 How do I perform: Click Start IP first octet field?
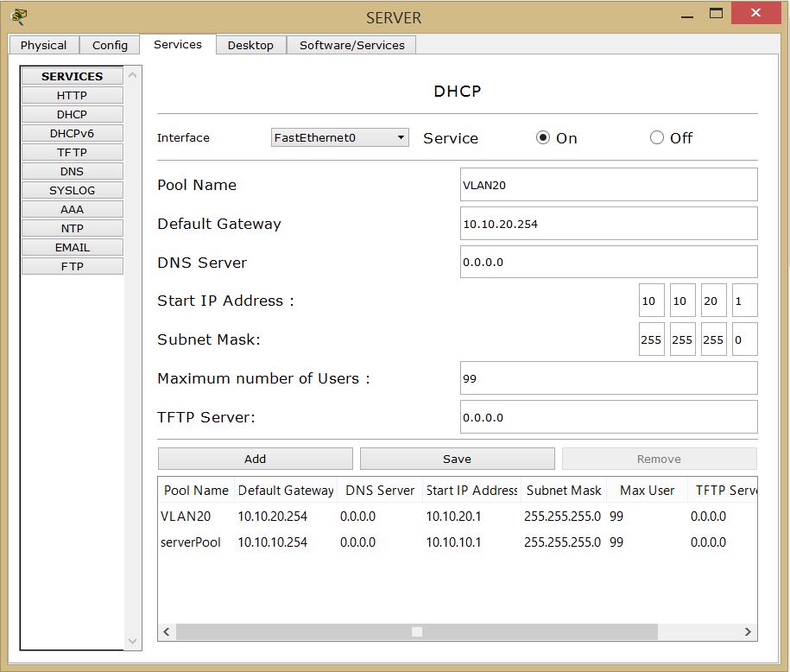click(652, 301)
